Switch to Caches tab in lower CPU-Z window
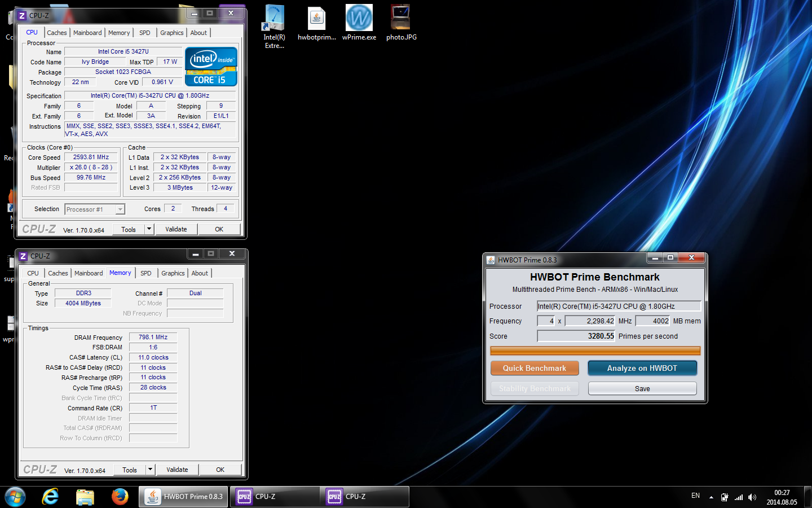 (58, 273)
